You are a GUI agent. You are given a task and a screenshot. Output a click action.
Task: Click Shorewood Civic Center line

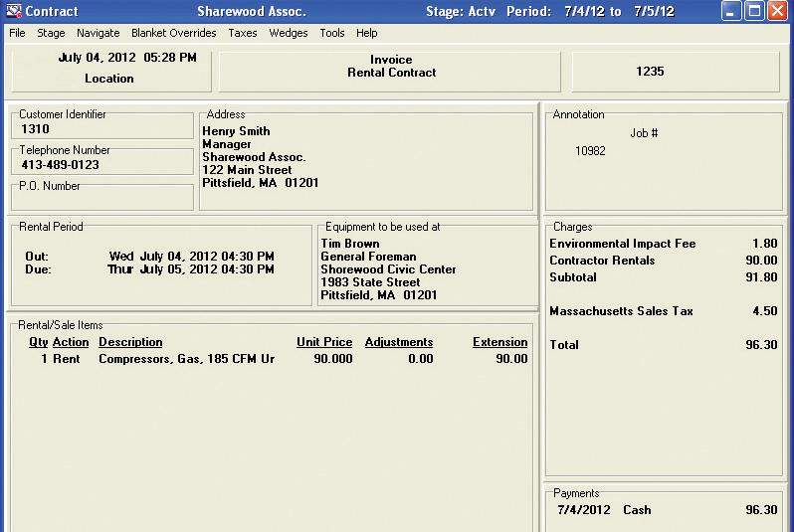[388, 269]
